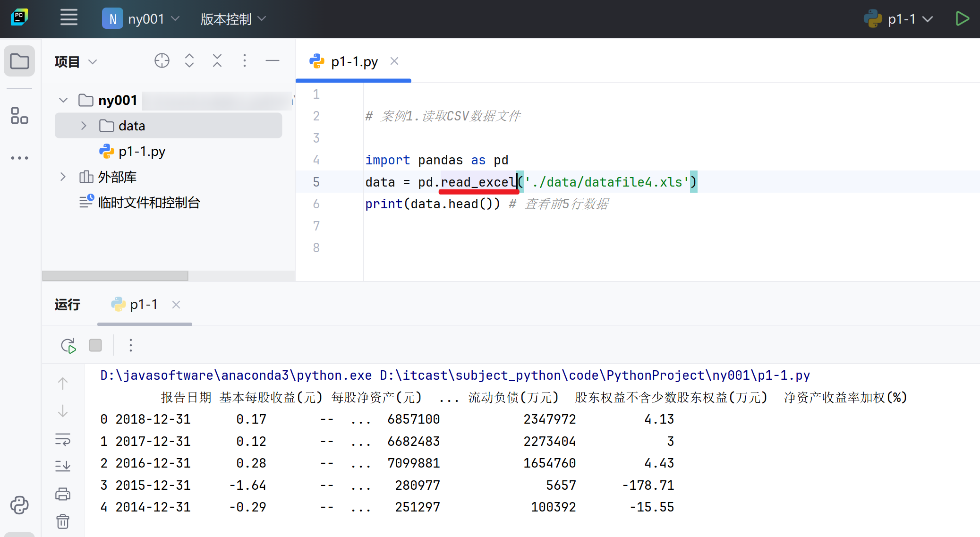Screen dimensions: 980x537
Task: Open the Python Console tool window
Action: pos(19,505)
